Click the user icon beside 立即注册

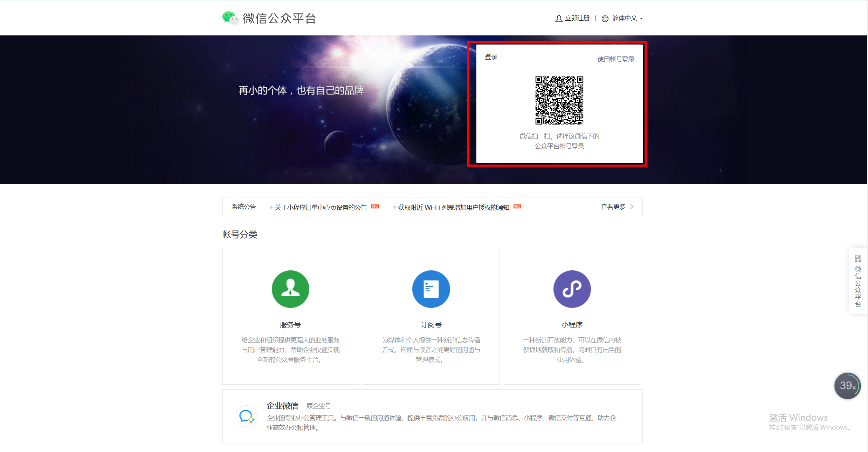tap(559, 18)
